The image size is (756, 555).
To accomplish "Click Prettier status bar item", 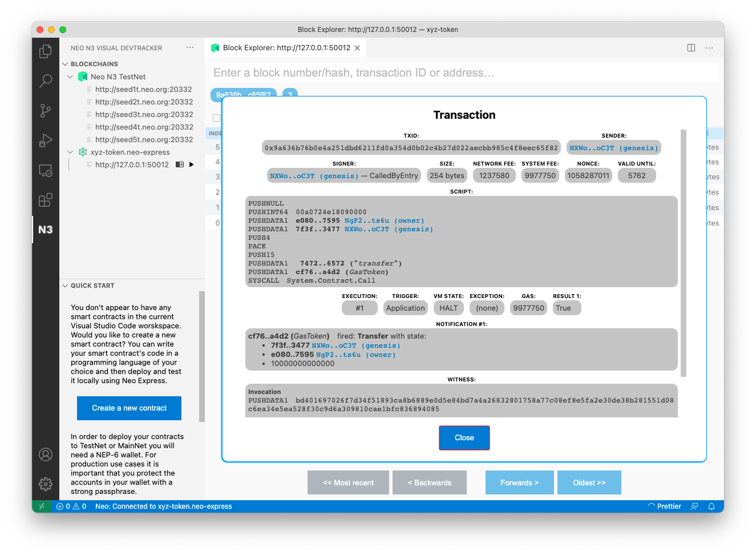I will (x=665, y=506).
